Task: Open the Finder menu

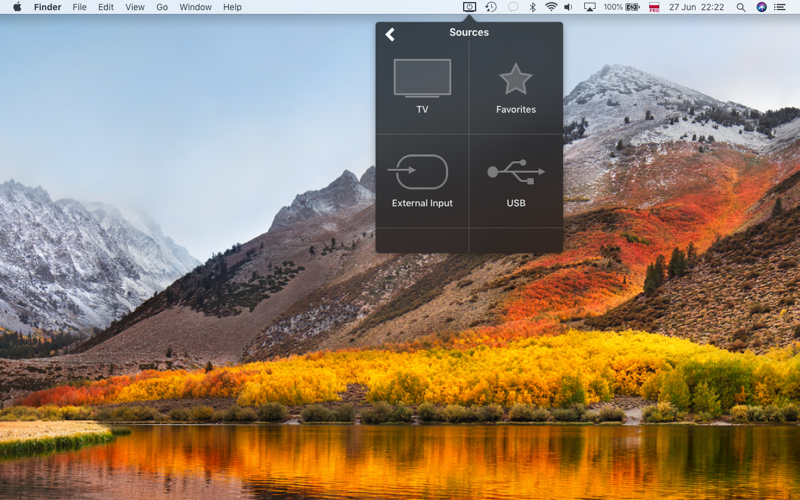Action: click(47, 7)
